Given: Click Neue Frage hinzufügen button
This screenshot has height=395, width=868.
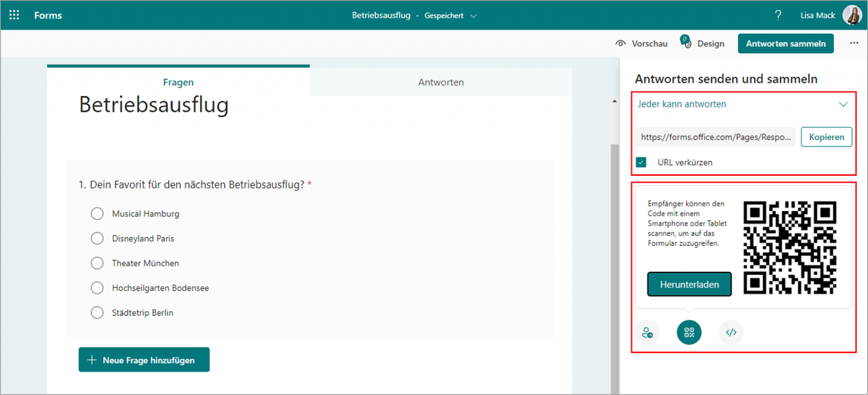Looking at the screenshot, I should [144, 360].
